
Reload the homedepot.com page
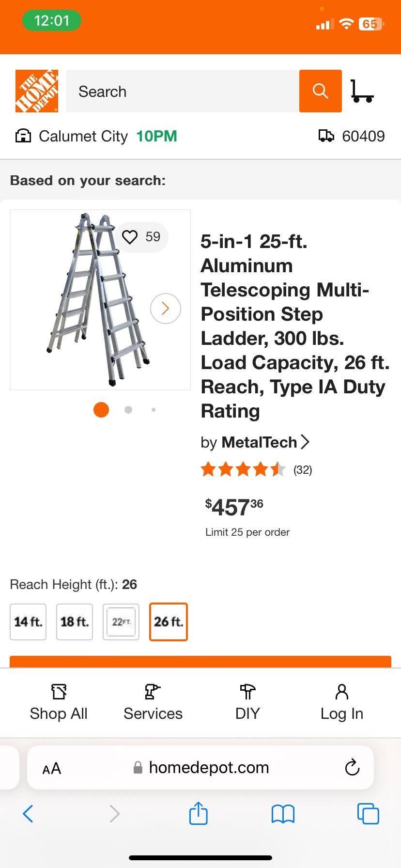pyautogui.click(x=352, y=767)
